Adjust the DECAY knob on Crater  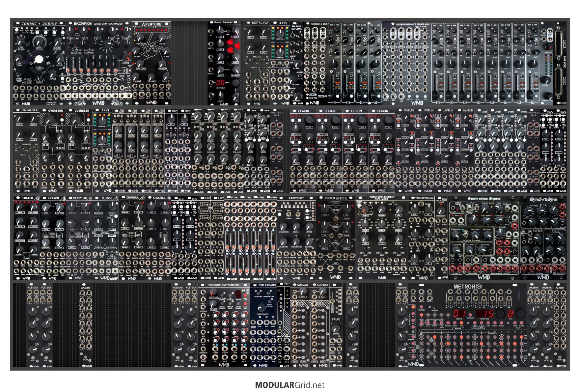tap(19, 207)
